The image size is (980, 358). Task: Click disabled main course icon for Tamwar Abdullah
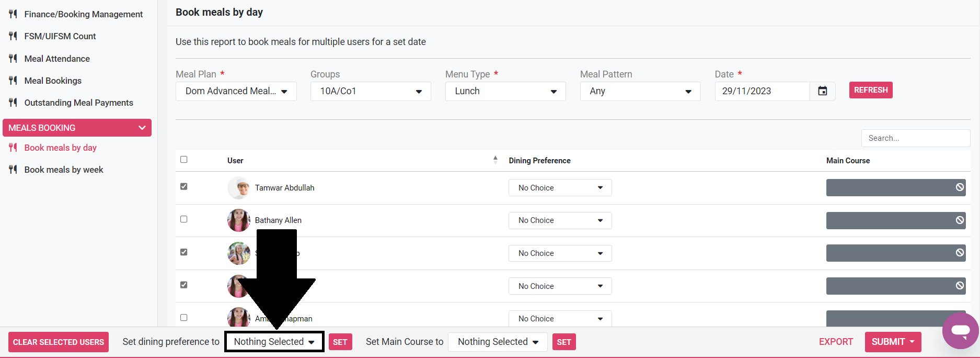[x=960, y=187]
